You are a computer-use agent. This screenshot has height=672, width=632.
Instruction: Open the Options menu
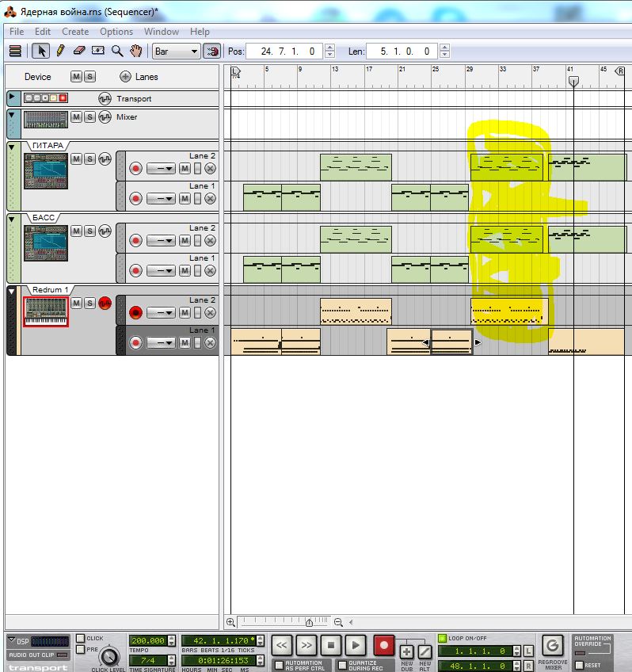click(x=116, y=32)
